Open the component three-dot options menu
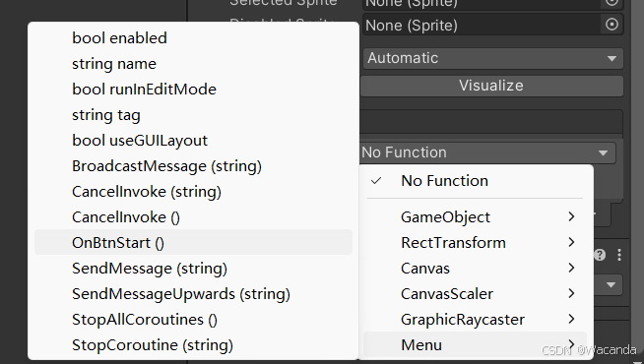 coord(619,255)
